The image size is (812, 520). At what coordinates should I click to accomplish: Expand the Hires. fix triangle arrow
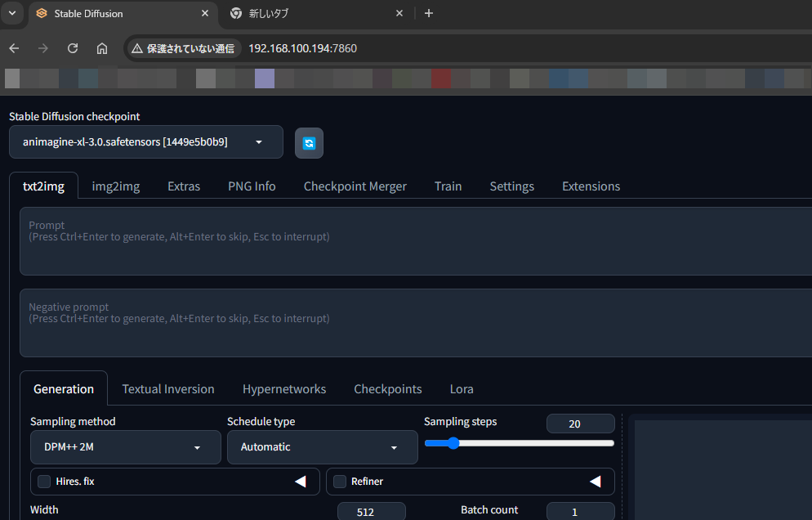[x=301, y=482]
